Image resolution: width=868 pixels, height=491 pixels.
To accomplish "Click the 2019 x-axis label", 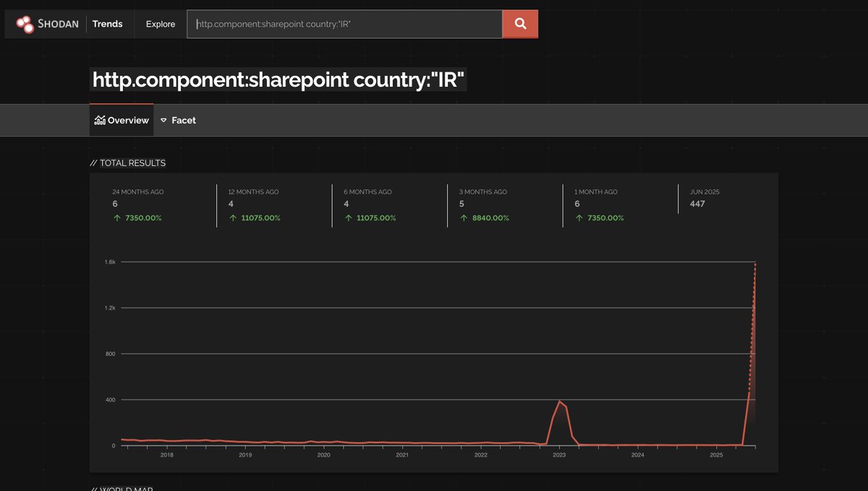I will (x=245, y=455).
